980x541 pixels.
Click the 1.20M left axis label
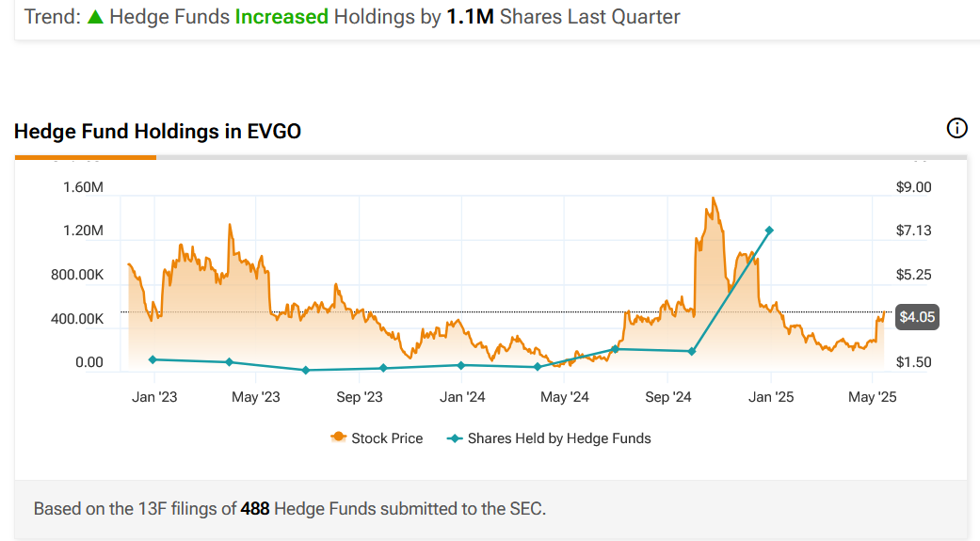point(83,231)
